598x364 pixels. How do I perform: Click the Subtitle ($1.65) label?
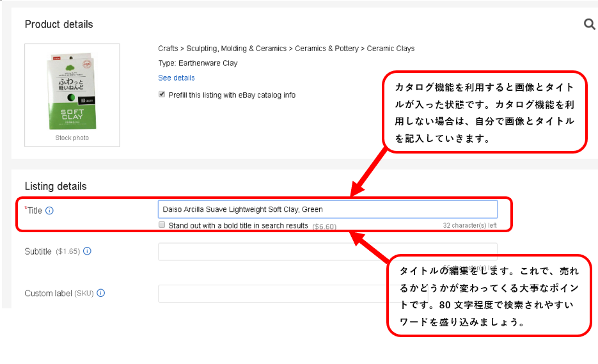(52, 251)
